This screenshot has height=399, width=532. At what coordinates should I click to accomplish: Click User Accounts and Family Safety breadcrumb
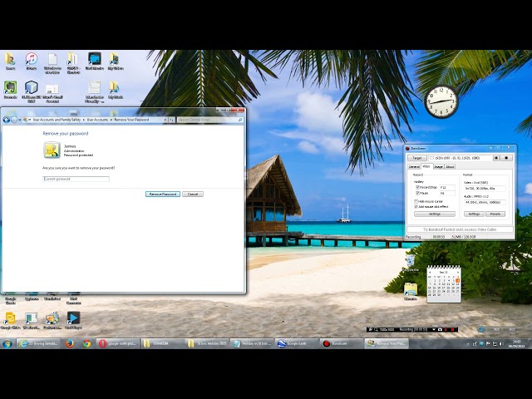point(57,120)
